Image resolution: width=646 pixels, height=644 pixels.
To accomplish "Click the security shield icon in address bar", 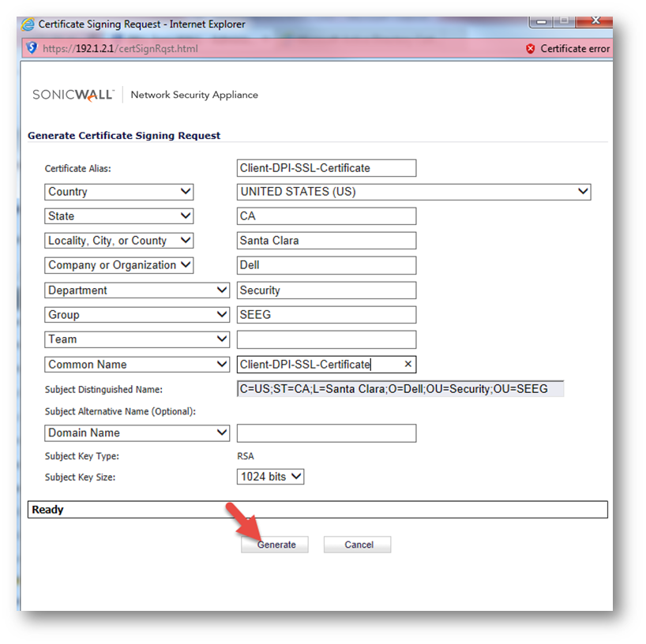I will point(32,48).
